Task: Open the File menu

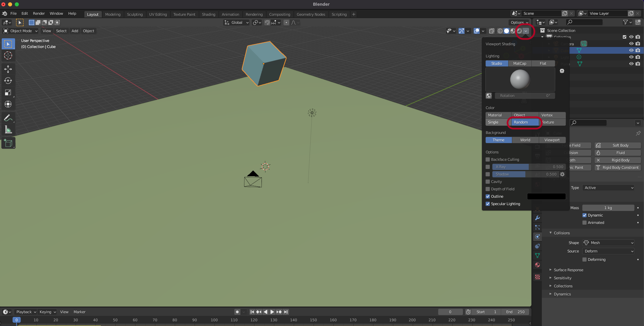Action: (x=13, y=14)
